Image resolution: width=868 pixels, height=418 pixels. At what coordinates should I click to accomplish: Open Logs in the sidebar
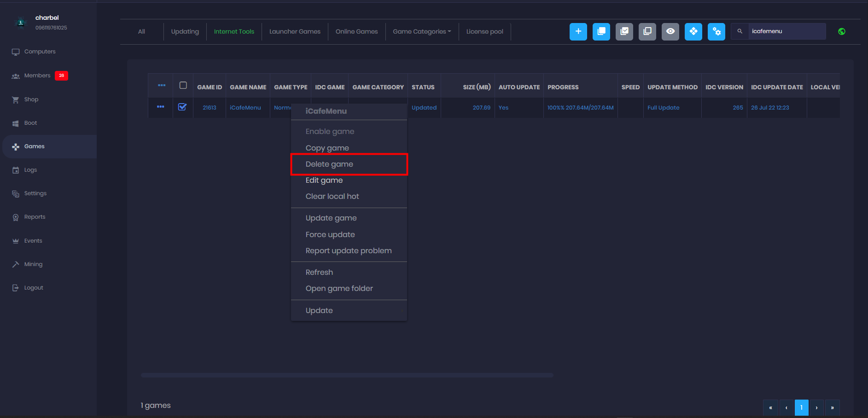(30, 170)
